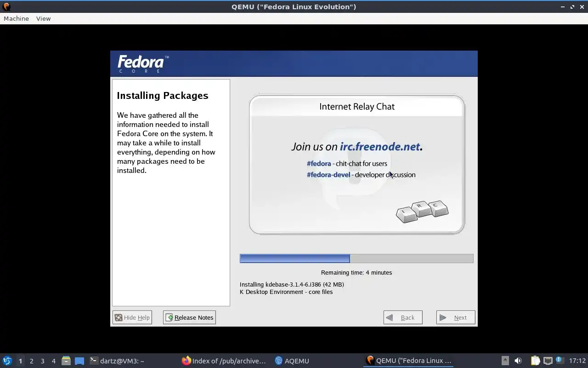Click the Fedora Core logo
The height and width of the screenshot is (368, 588).
tap(143, 64)
